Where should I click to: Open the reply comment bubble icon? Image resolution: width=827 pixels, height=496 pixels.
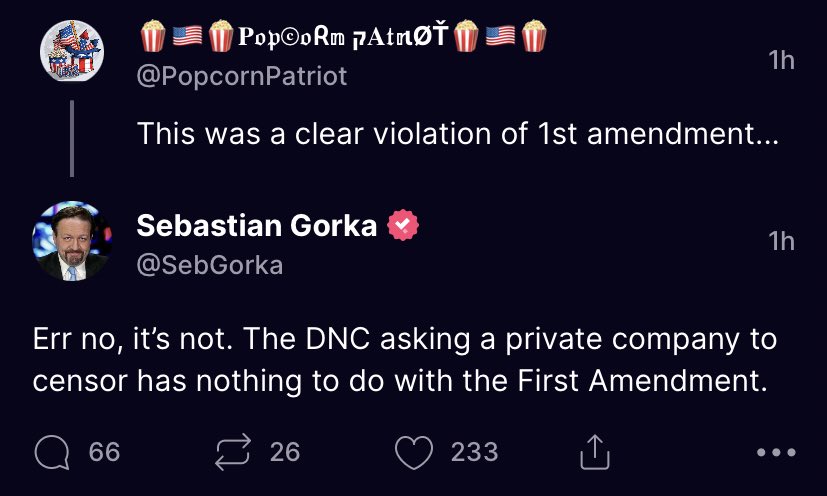tap(52, 453)
